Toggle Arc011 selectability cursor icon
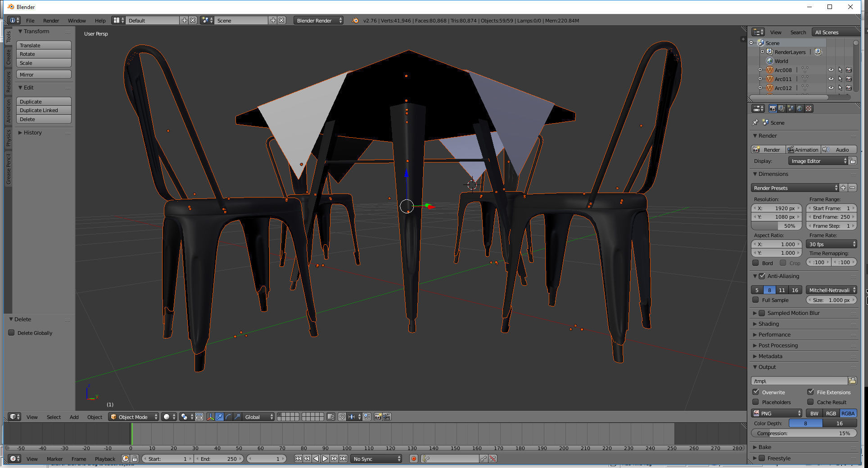Image resolution: width=868 pixels, height=468 pixels. [x=840, y=79]
